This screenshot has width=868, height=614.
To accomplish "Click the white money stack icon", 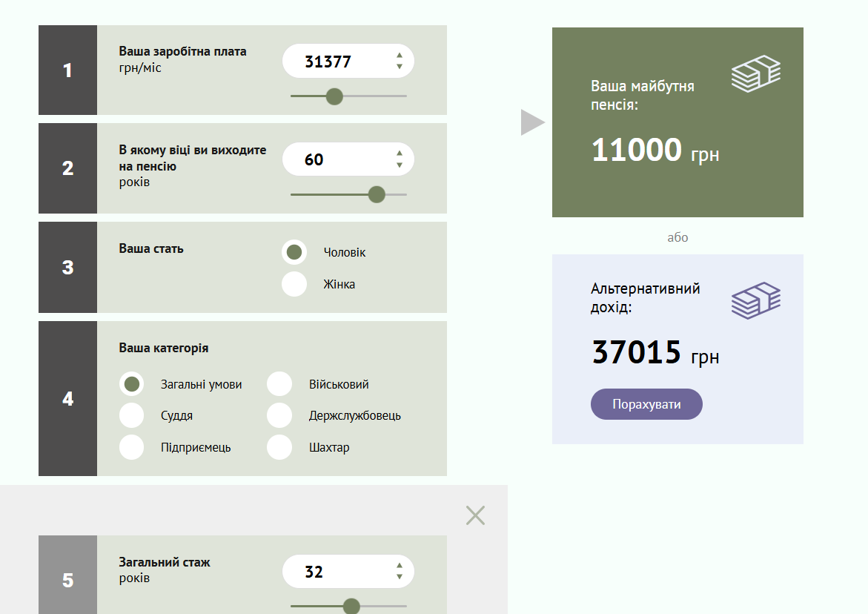I will [756, 74].
